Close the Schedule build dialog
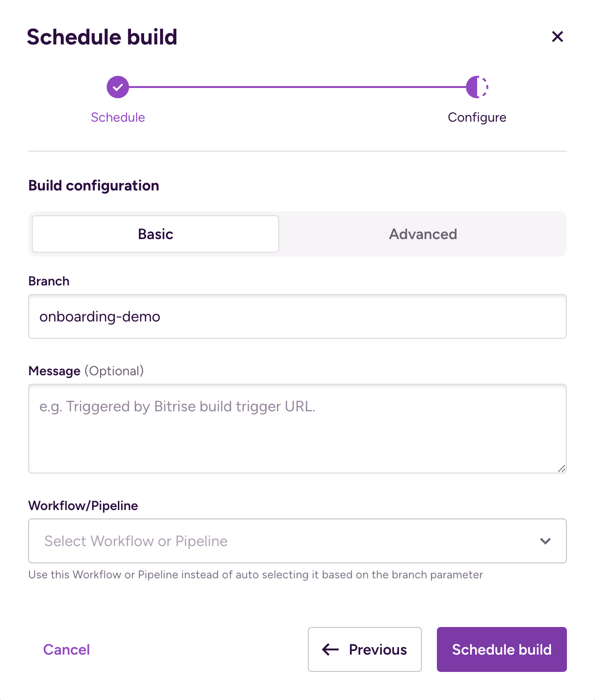595x700 pixels. pos(557,36)
